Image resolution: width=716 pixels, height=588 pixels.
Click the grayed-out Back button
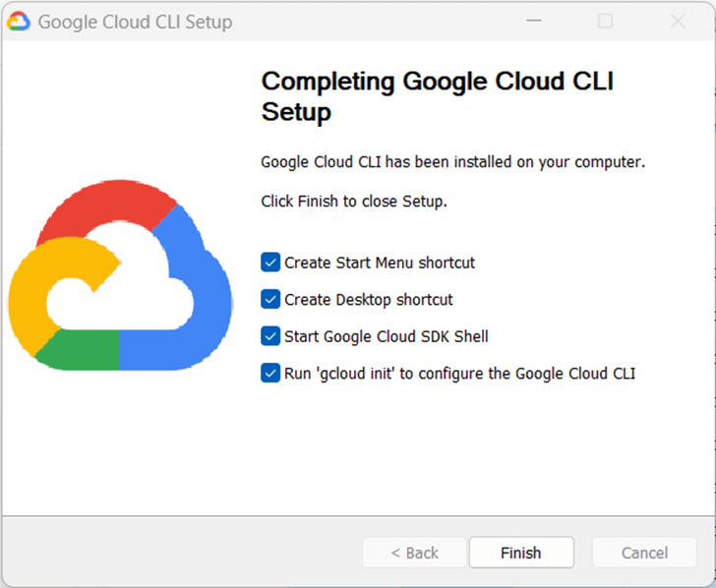click(x=414, y=553)
